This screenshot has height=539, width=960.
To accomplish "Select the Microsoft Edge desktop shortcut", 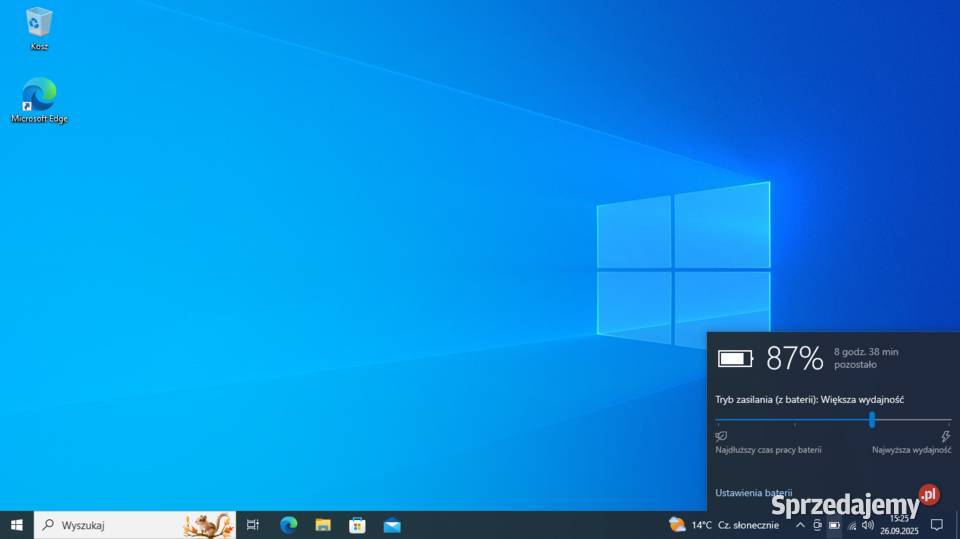I will [x=39, y=97].
